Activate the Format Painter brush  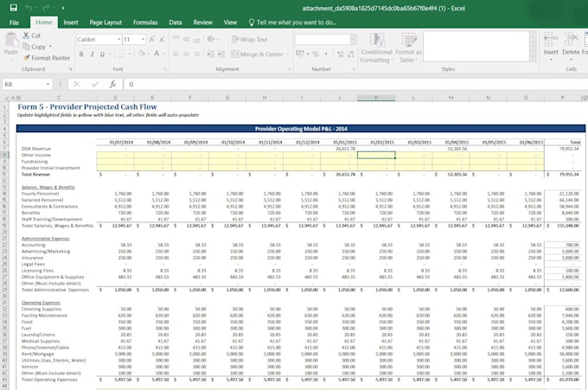[47, 58]
